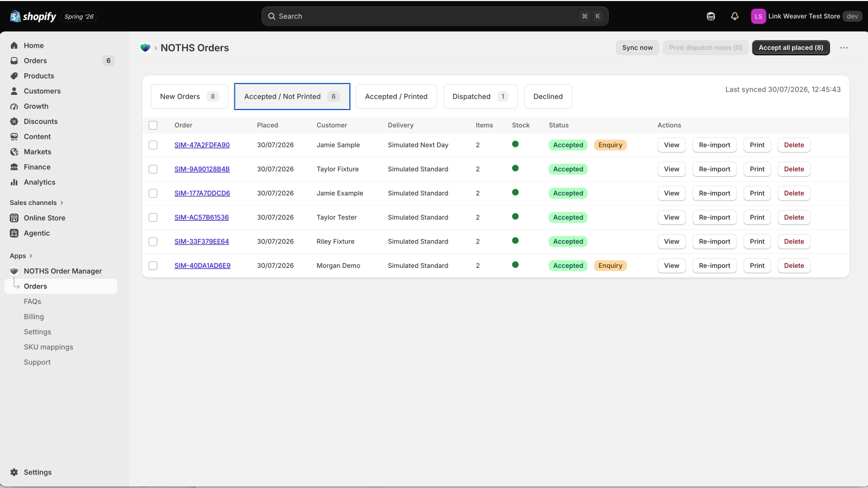
Task: Click Accepted status badge for SIM-9A90128B4B
Action: point(568,169)
